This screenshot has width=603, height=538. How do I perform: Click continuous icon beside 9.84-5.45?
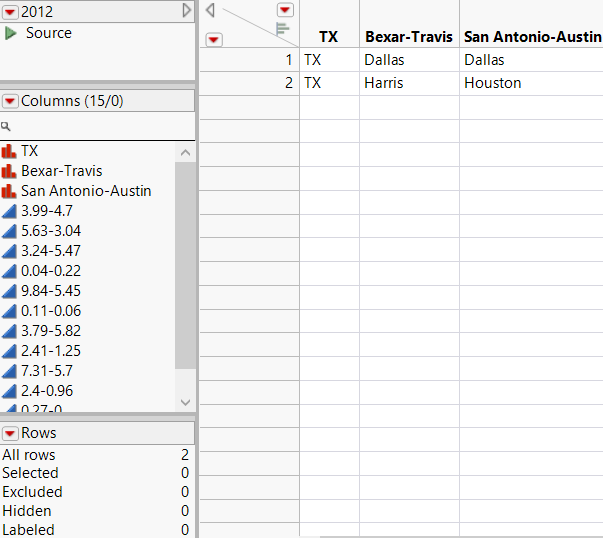9,291
